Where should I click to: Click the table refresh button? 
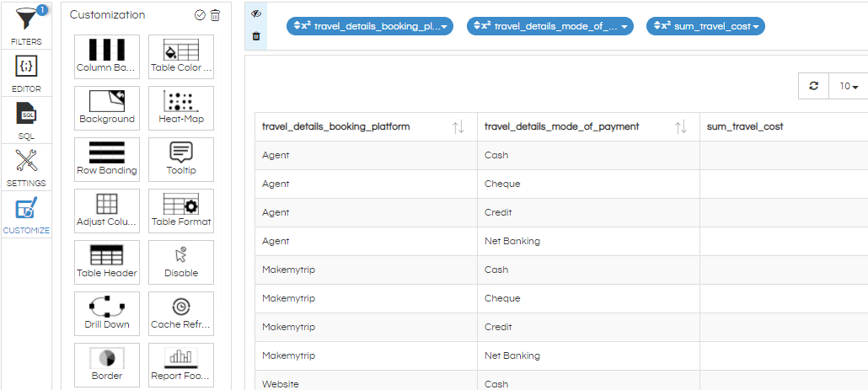(x=814, y=86)
